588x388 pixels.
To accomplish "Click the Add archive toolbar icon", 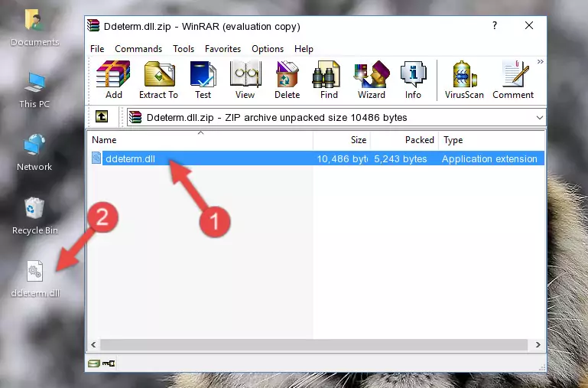I will [113, 80].
